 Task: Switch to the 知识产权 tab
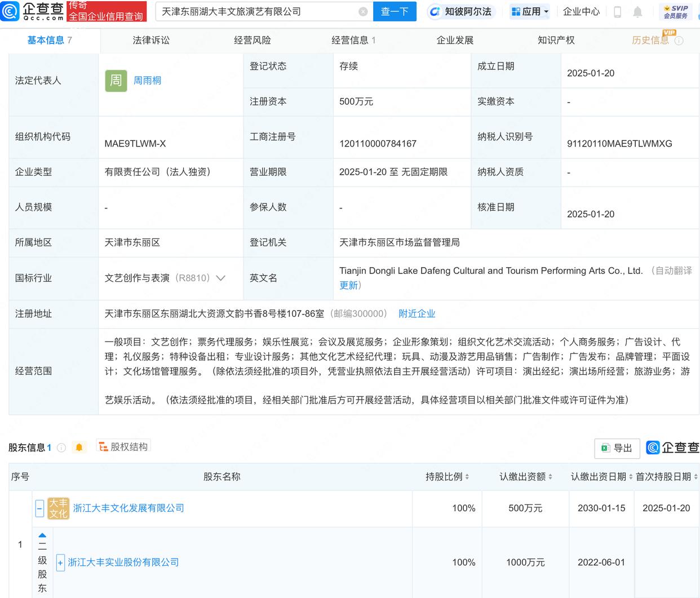click(556, 40)
